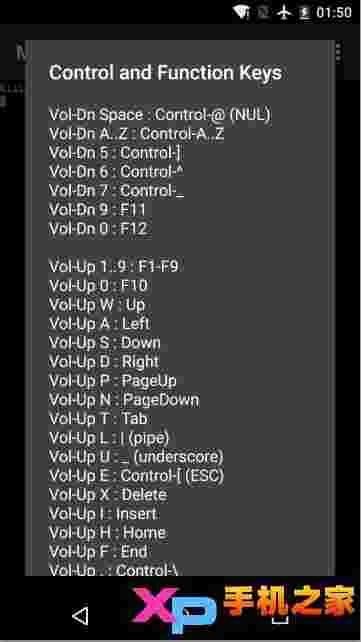Tap the Vol-Up L : | (pipe) entry

[109, 438]
